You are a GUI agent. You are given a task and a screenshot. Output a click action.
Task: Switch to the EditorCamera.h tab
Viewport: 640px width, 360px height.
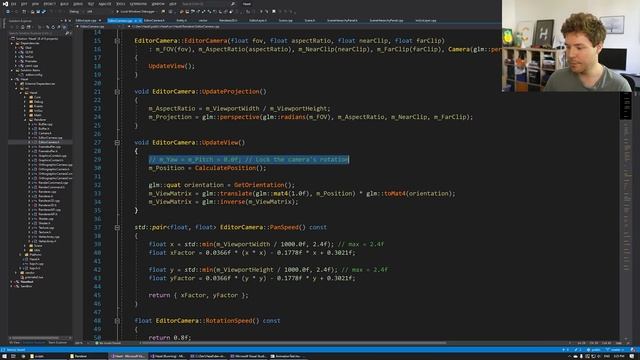click(154, 20)
